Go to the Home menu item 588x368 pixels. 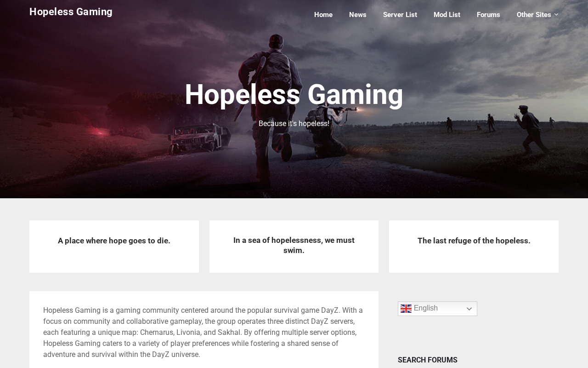323,15
